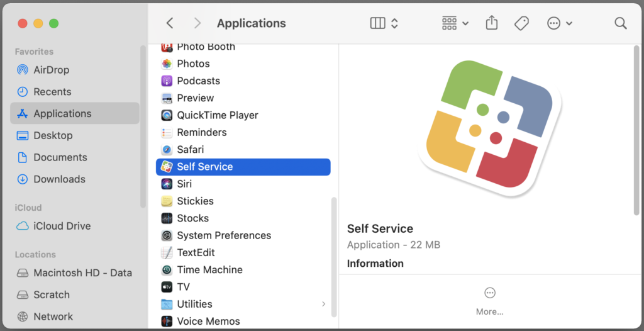644x331 pixels.
Task: Open the column view switcher
Action: click(x=384, y=23)
